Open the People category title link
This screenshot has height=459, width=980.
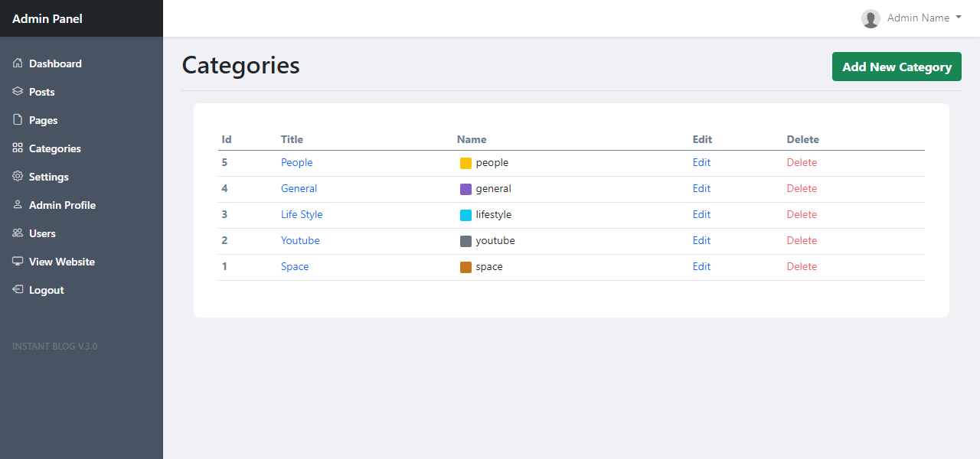297,162
